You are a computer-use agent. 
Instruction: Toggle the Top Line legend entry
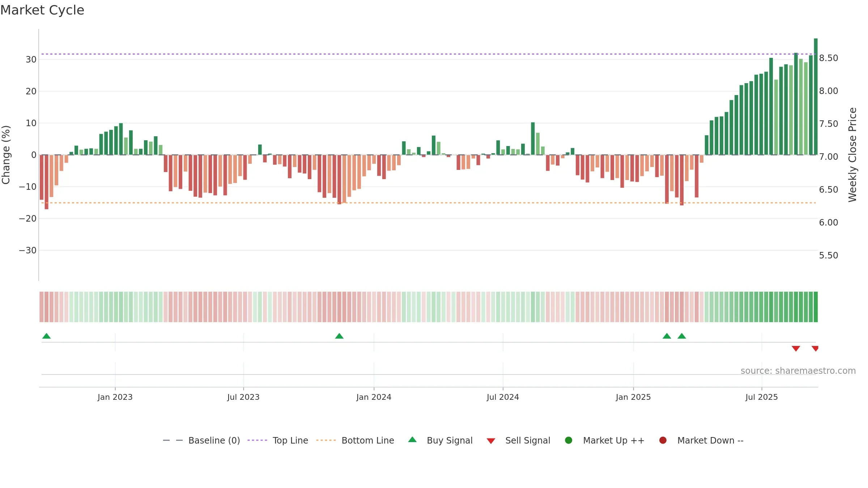click(278, 440)
